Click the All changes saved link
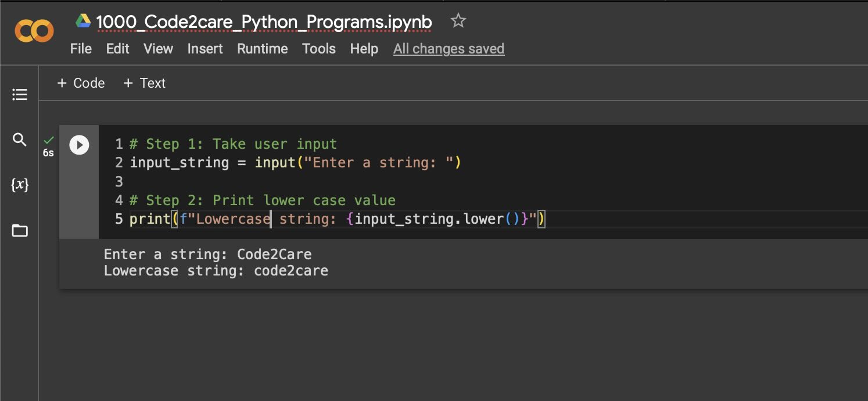Screen dimensions: 868x401 pyautogui.click(x=448, y=49)
